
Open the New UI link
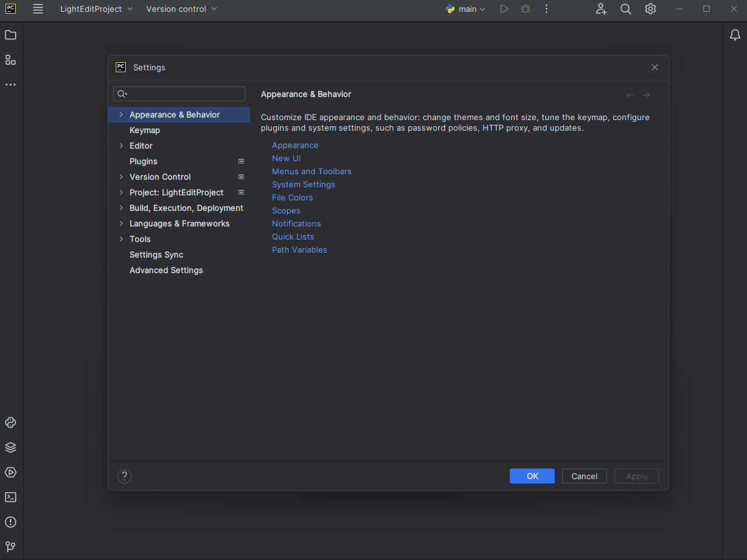point(286,158)
